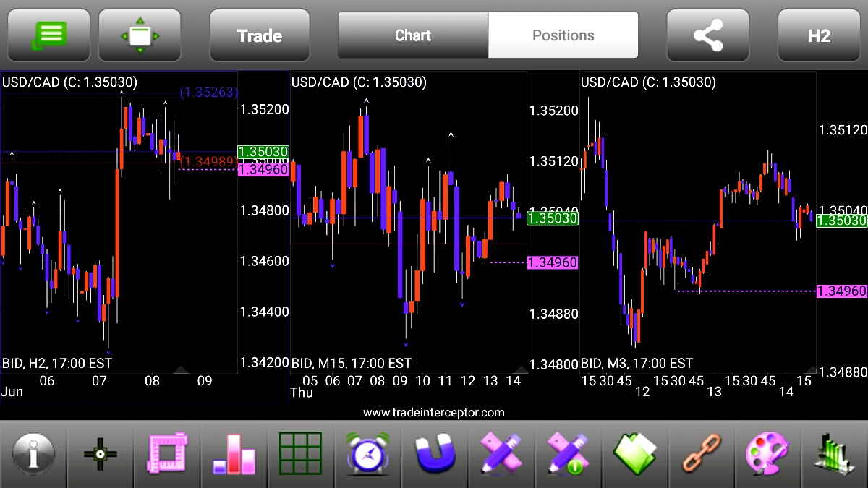Tap the share icon
This screenshot has height=488, width=868.
(x=707, y=35)
